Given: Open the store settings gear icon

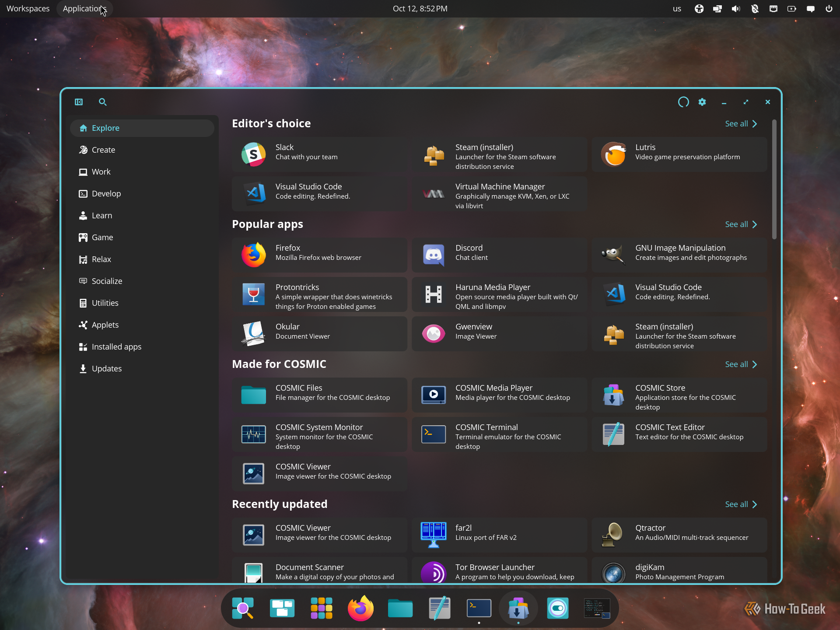Looking at the screenshot, I should click(x=702, y=102).
